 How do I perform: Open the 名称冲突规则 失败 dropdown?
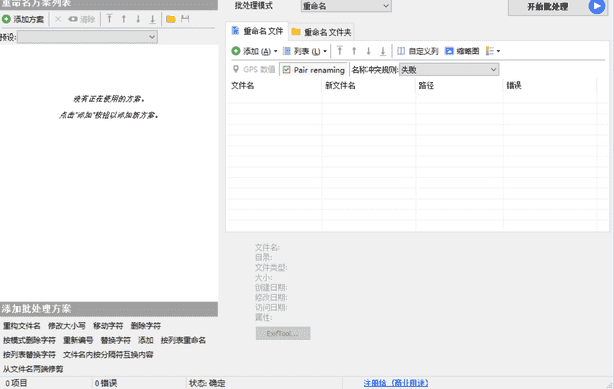[x=449, y=70]
